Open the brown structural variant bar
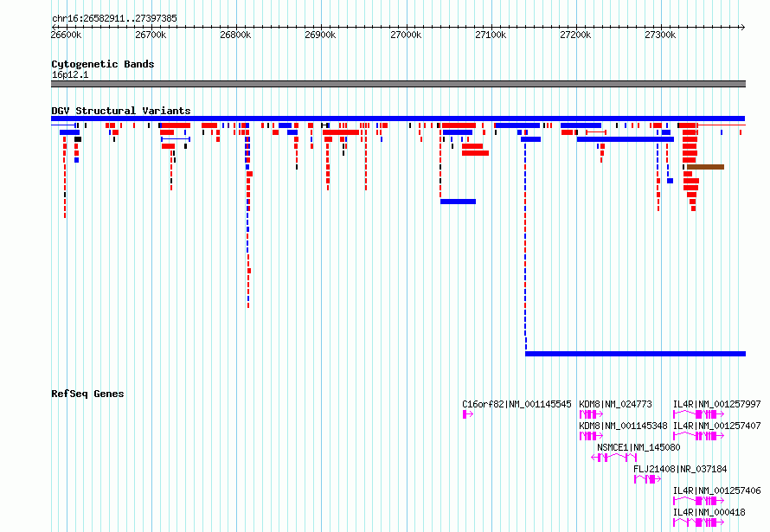Image resolution: width=770 pixels, height=532 pixels. (705, 167)
